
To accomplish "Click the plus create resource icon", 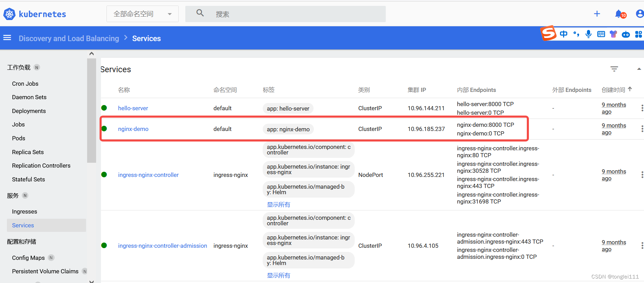I will point(597,14).
